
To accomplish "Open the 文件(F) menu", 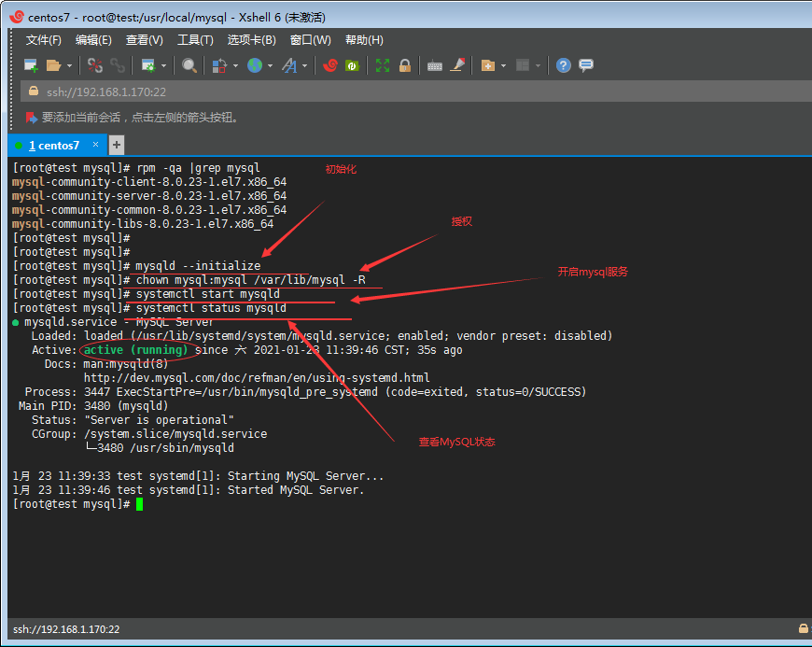I will click(x=43, y=40).
